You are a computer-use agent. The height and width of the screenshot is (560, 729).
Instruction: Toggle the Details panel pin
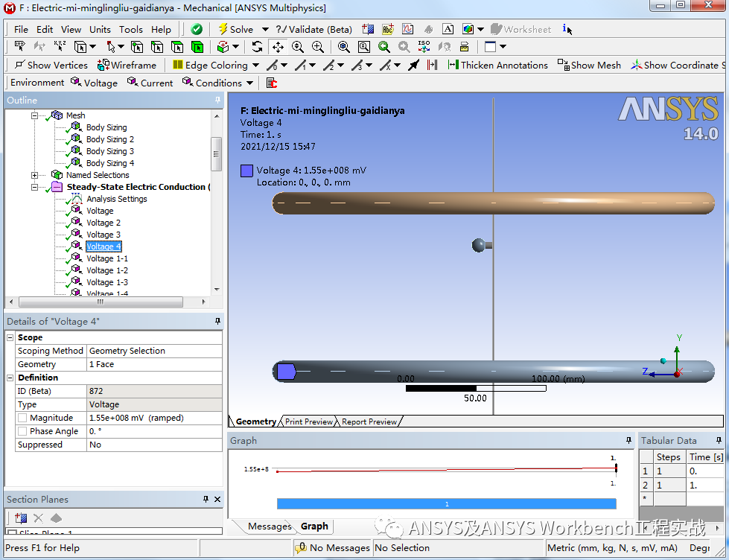(217, 322)
